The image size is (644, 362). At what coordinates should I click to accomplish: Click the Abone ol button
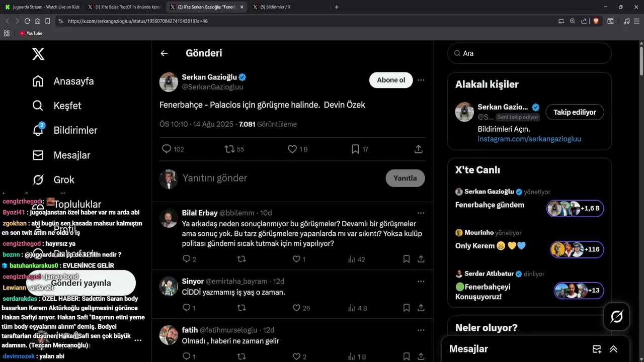pos(391,80)
